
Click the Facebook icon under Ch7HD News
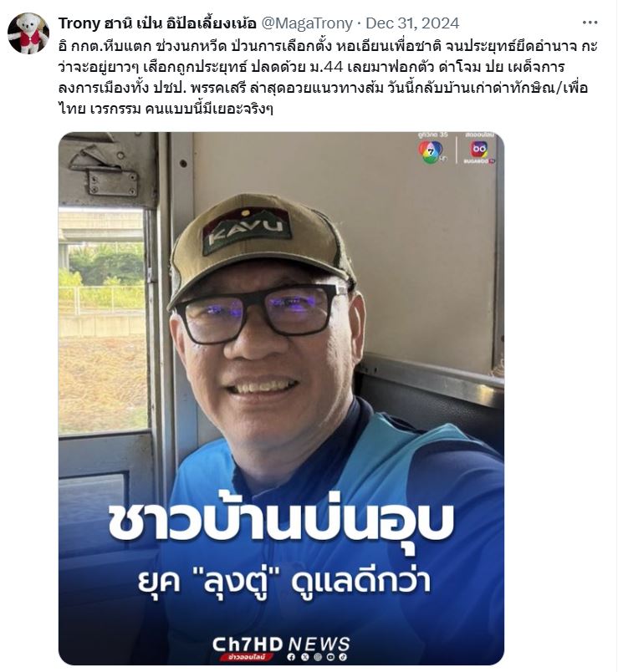(291, 657)
